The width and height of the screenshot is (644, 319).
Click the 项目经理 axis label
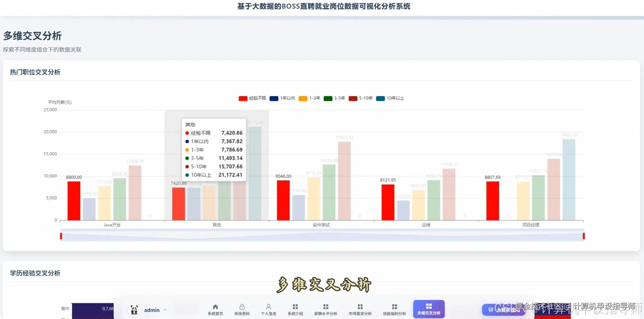531,225
